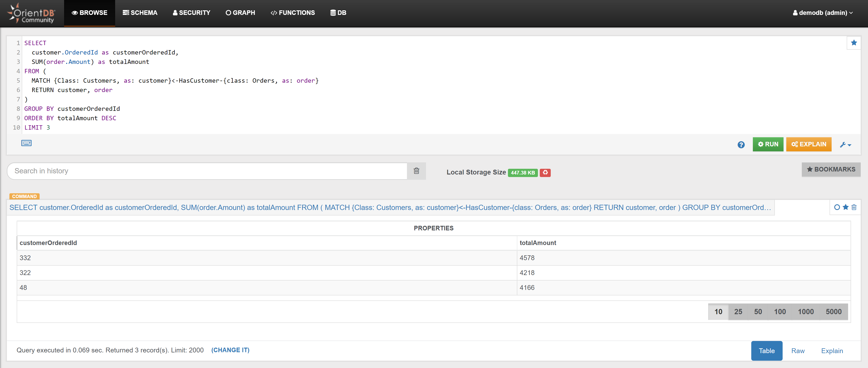Click the circle graph icon on command row
The height and width of the screenshot is (368, 868).
837,207
